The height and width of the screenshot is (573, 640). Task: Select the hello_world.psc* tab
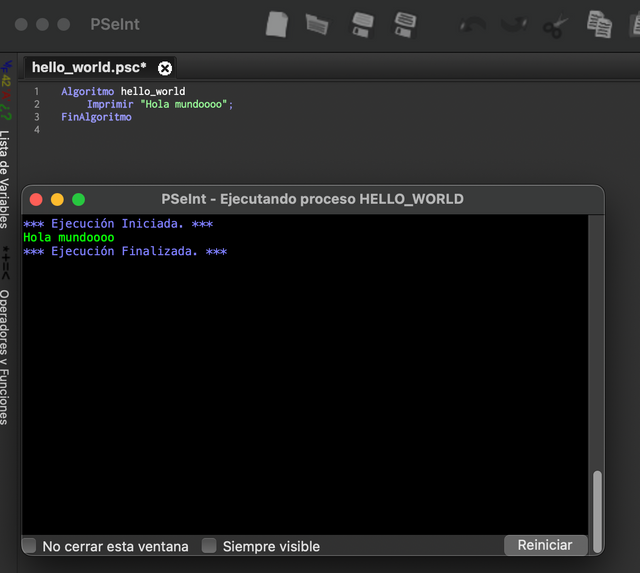tap(88, 68)
